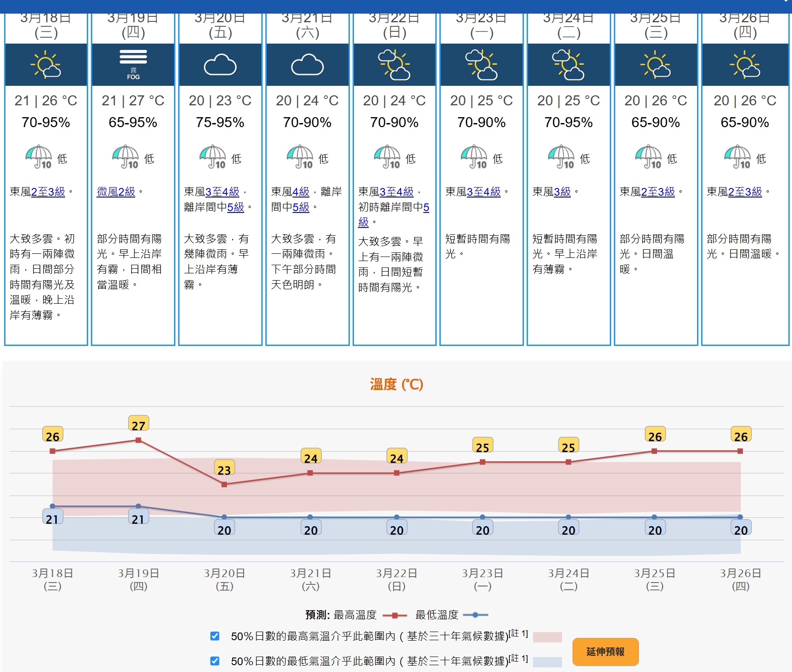Open the 東風2至3級 link for March 18
792x672 pixels.
click(48, 192)
